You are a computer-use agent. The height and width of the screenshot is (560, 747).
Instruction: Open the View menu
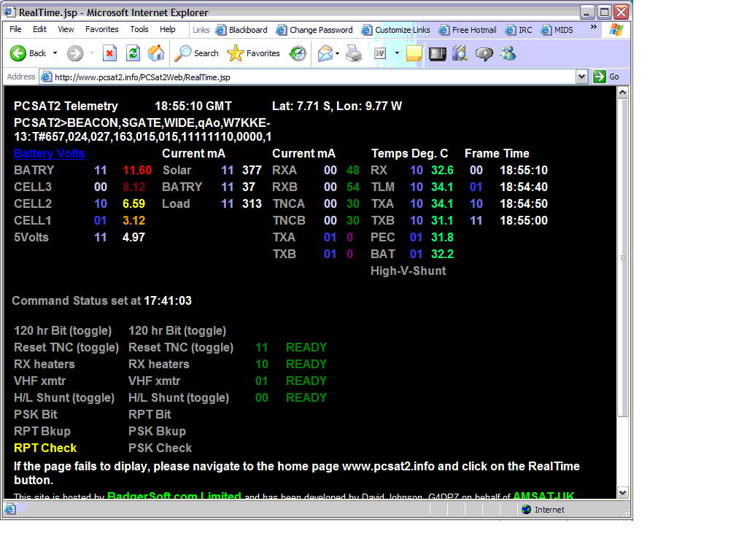coord(66,30)
